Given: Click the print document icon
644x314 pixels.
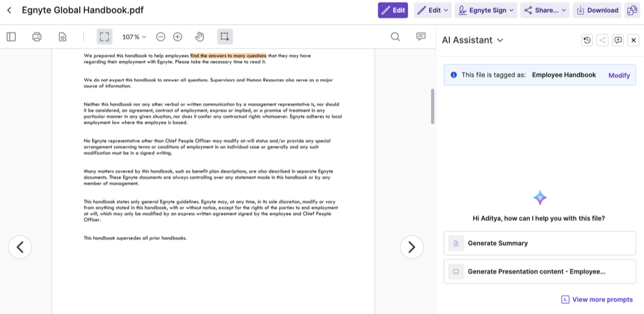Looking at the screenshot, I should [37, 37].
